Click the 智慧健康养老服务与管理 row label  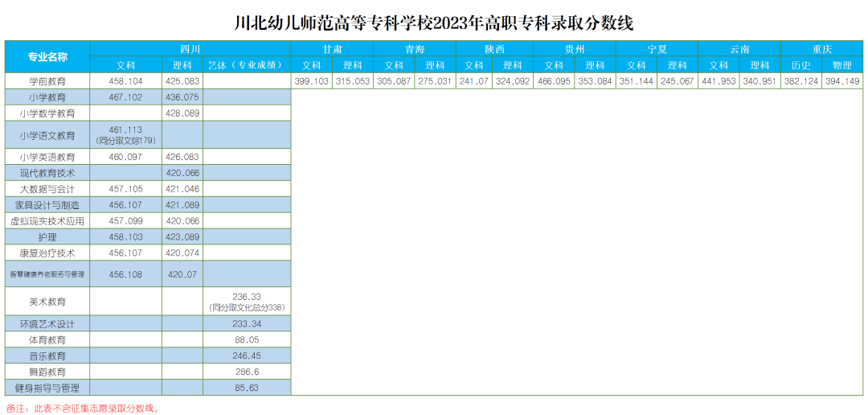click(x=47, y=274)
